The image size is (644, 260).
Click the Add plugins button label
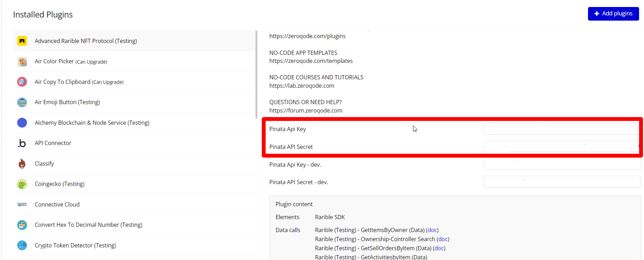point(617,14)
